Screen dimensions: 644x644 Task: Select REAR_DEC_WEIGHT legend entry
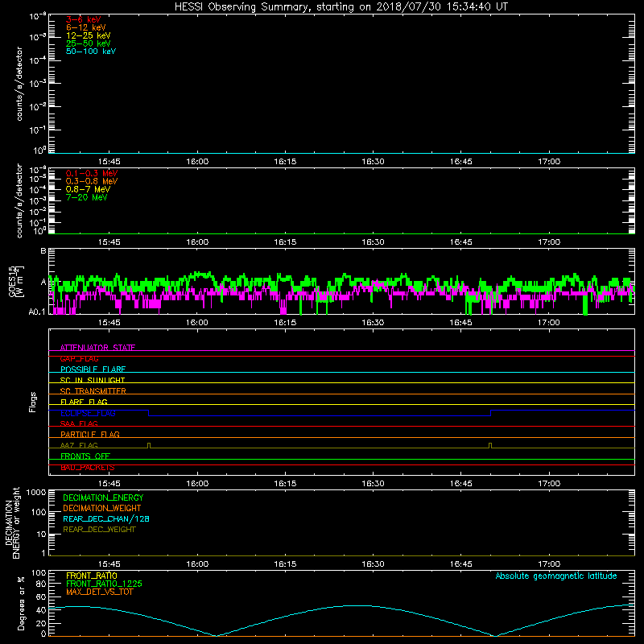click(99, 530)
